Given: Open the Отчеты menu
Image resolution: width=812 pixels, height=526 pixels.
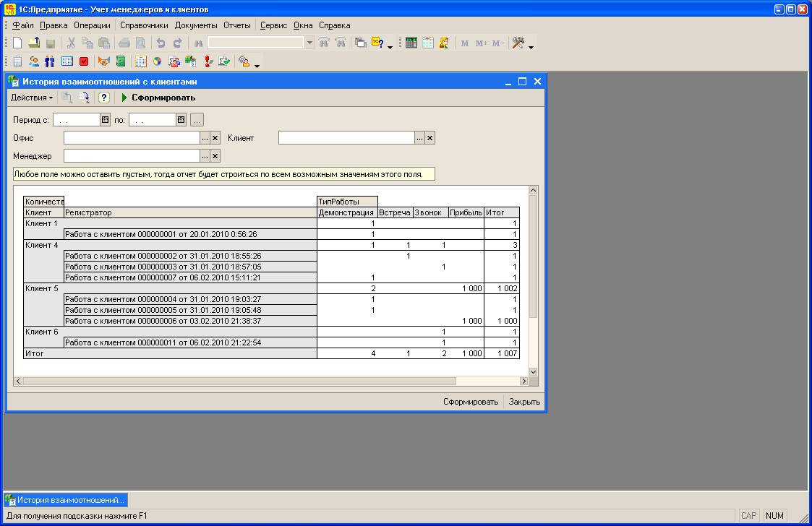Looking at the screenshot, I should click(236, 25).
